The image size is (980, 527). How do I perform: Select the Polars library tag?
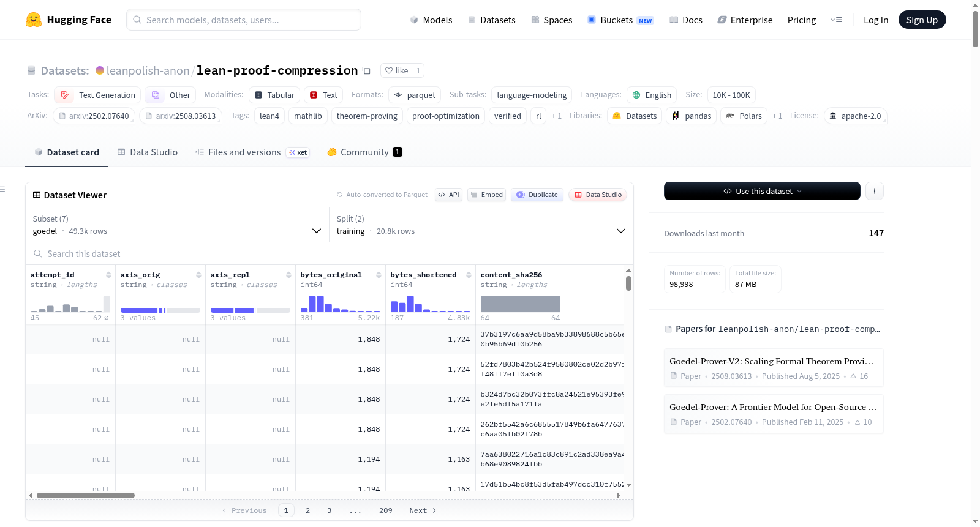point(744,116)
